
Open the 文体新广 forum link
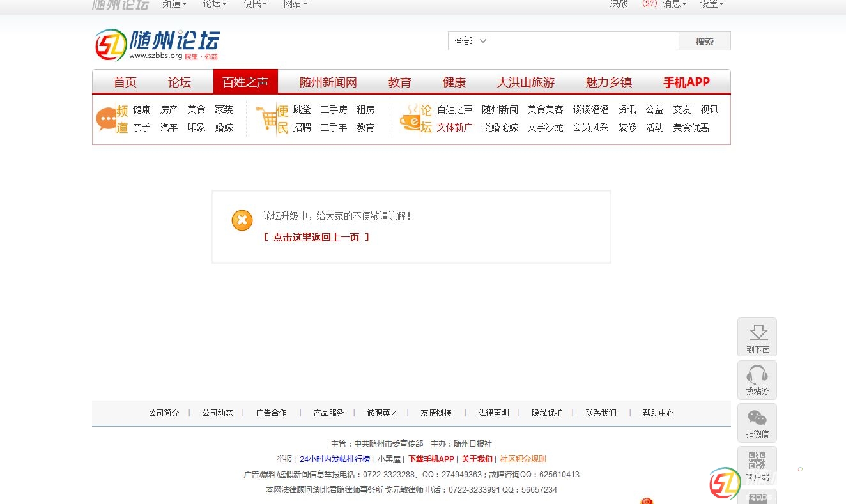click(x=454, y=127)
